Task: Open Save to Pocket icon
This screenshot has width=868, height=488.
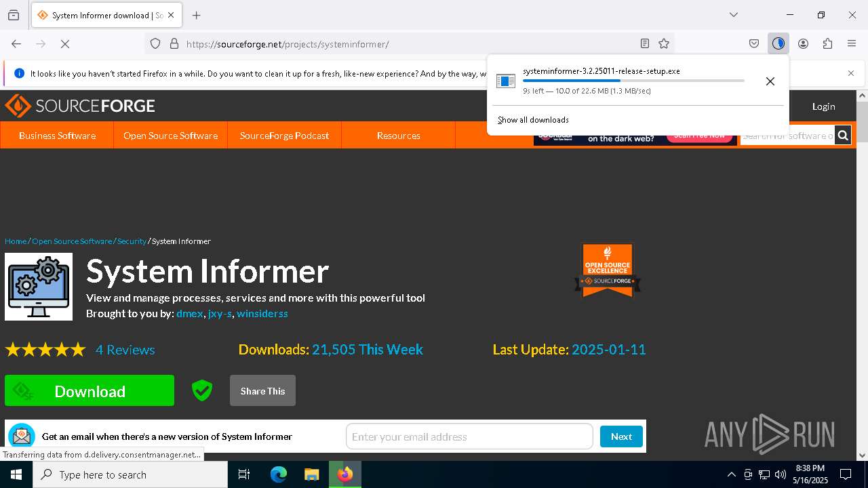Action: [754, 44]
